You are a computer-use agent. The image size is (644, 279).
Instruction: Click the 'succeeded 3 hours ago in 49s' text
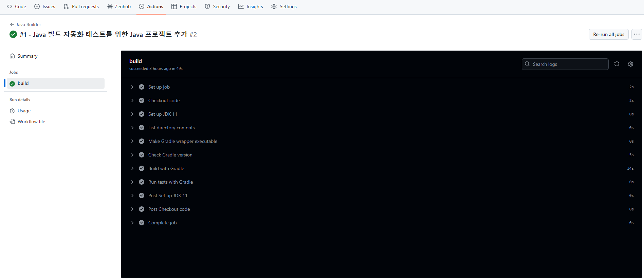click(156, 69)
